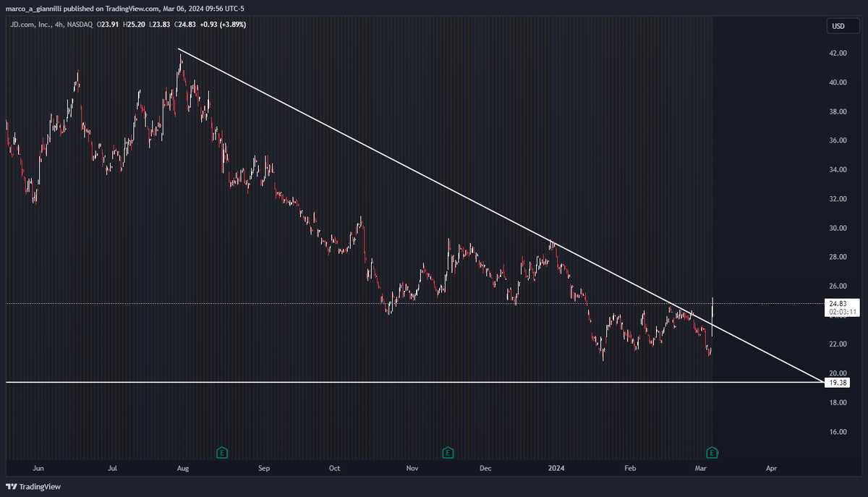Open the November earnings E marker
868x497 pixels.
tap(448, 453)
